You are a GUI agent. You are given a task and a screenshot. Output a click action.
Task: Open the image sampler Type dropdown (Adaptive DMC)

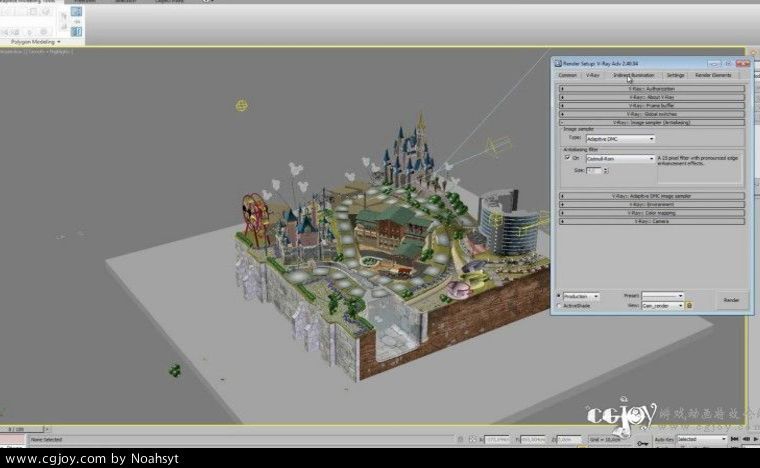620,139
